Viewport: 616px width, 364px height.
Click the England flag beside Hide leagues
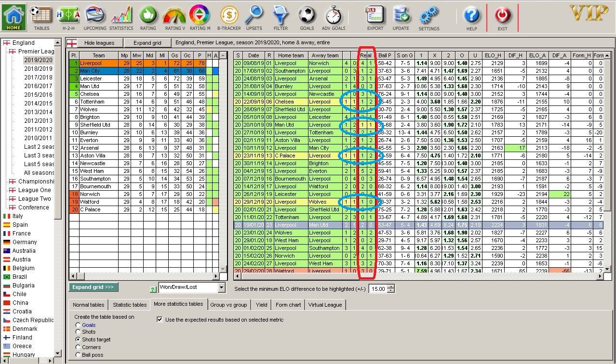click(71, 43)
